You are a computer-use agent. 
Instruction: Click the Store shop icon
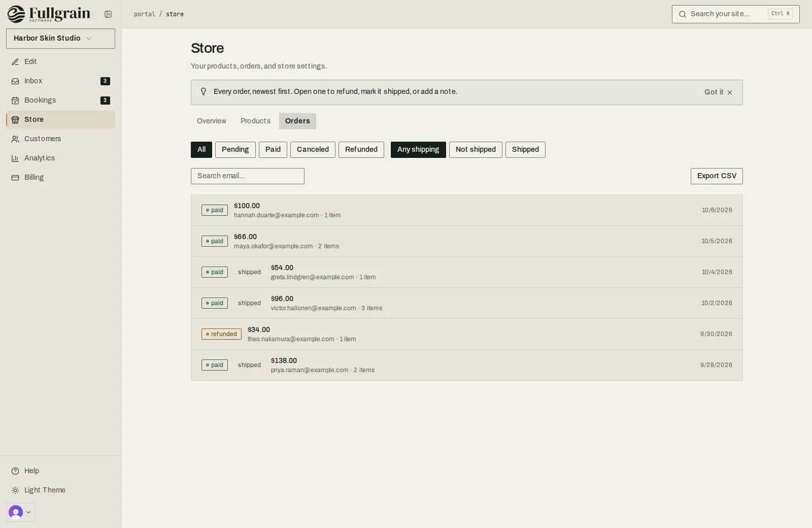pos(15,120)
